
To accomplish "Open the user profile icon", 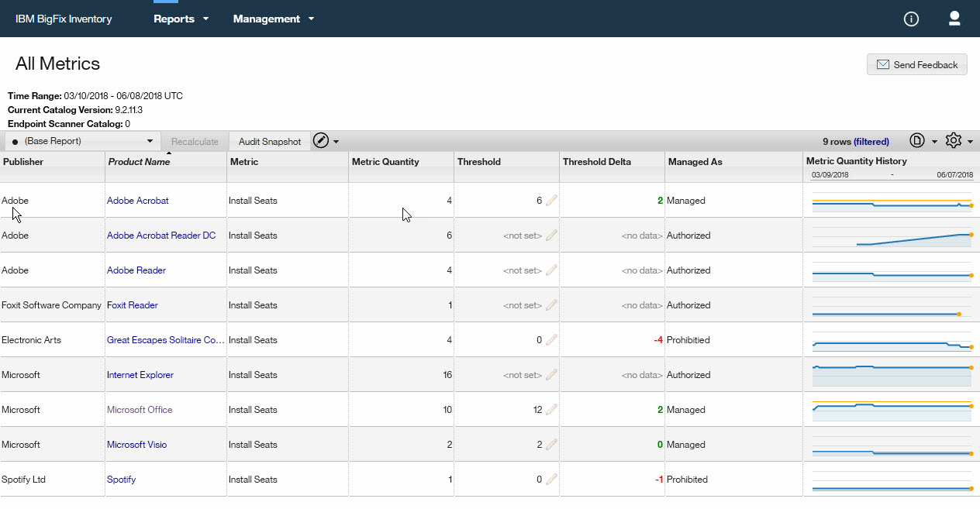I will click(x=954, y=19).
